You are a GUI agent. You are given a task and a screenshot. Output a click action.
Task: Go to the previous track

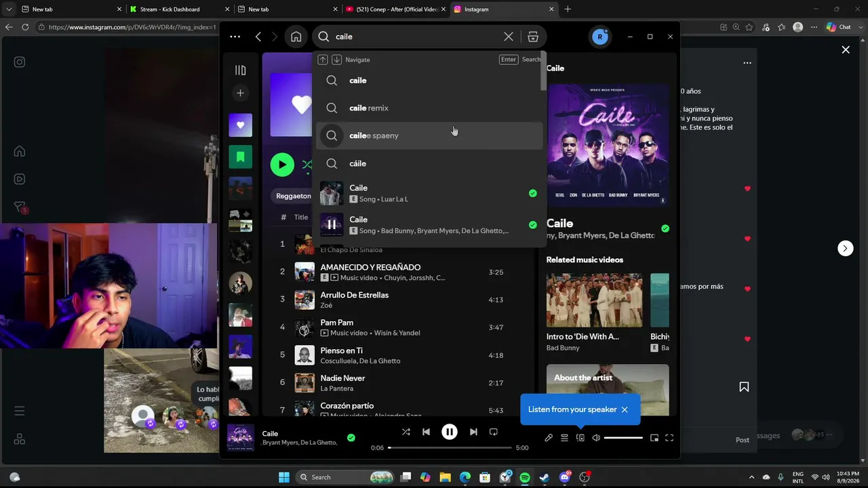click(x=426, y=432)
